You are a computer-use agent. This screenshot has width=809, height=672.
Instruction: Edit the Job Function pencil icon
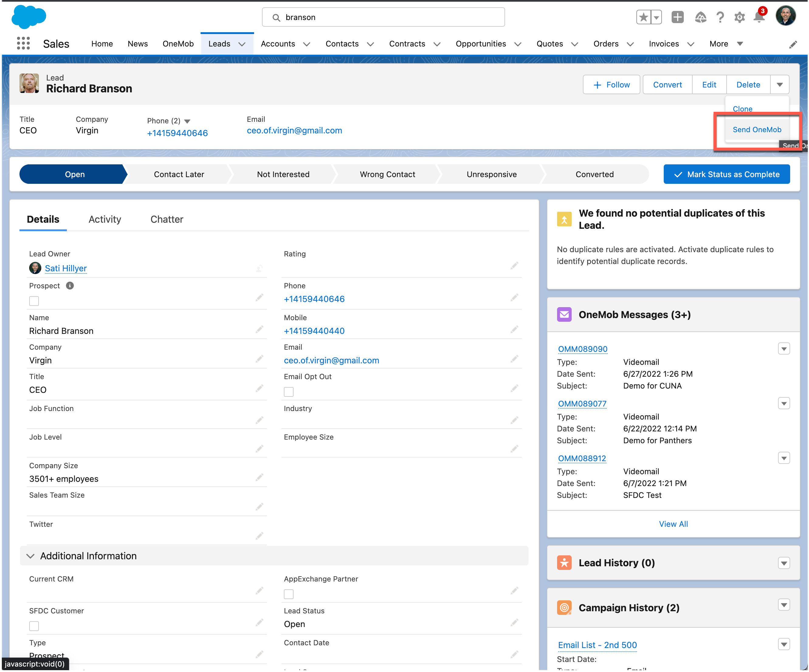(x=259, y=420)
